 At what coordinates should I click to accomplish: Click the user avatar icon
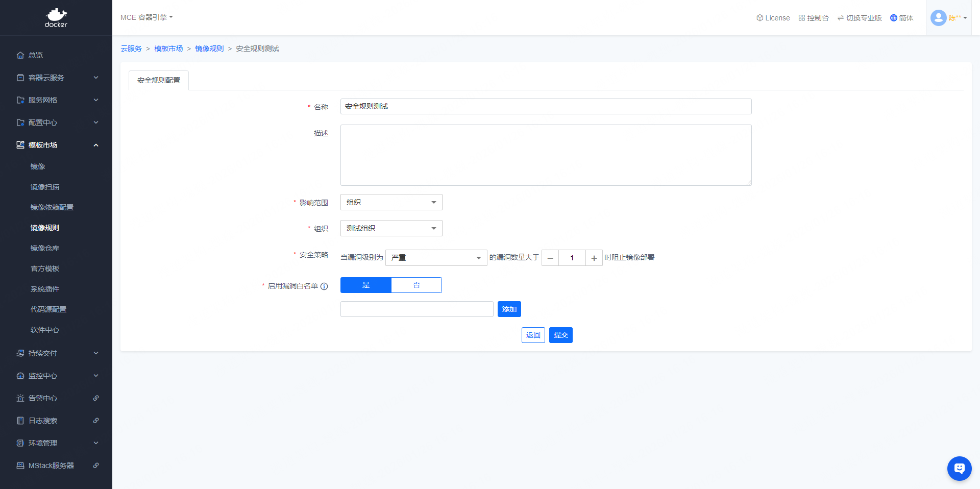tap(938, 18)
